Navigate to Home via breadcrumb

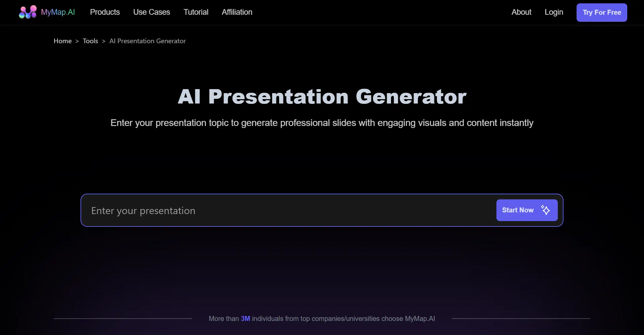coord(63,41)
